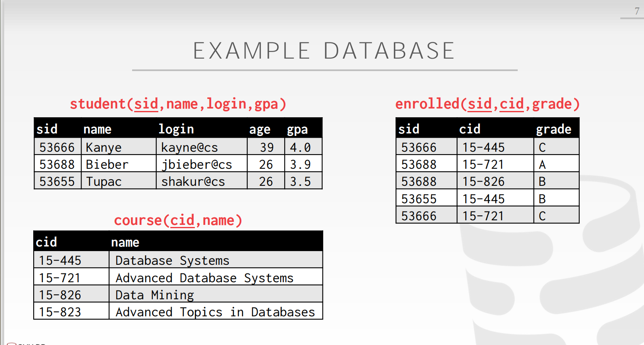Viewport: 644px width, 345px height.
Task: Click the 'gpa' column header
Action: [x=297, y=130]
